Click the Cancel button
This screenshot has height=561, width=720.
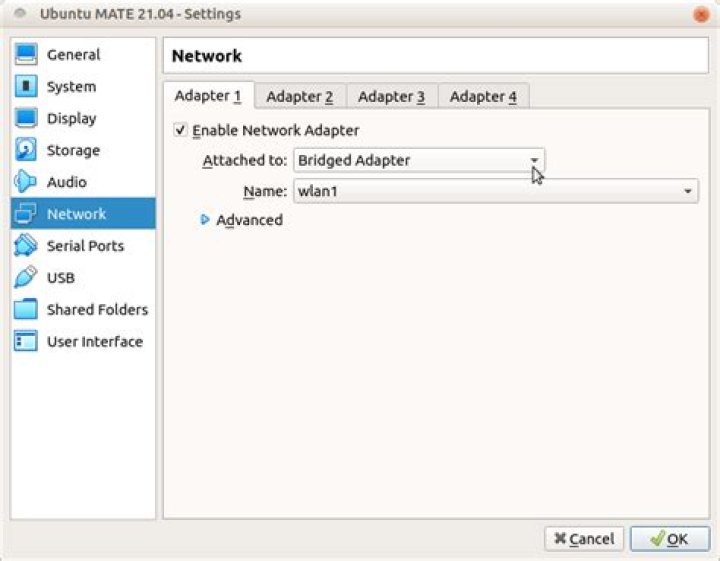click(584, 539)
